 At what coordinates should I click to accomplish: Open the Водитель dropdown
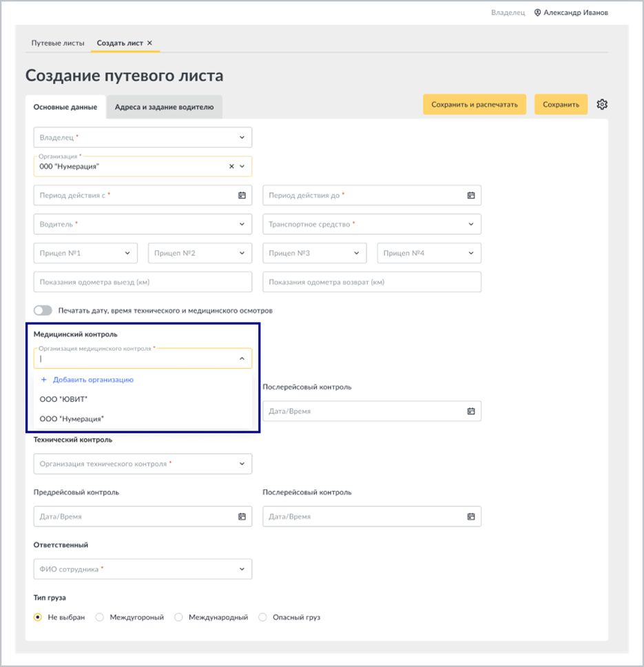242,224
